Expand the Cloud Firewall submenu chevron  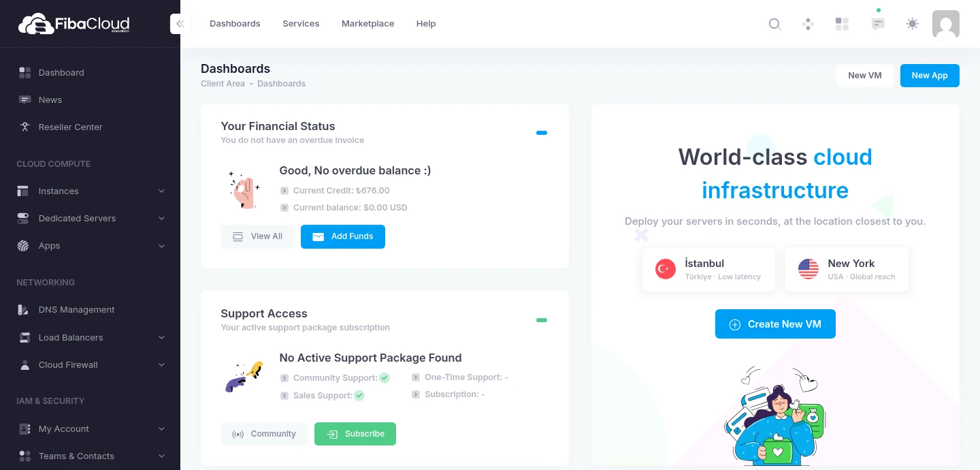tap(161, 364)
